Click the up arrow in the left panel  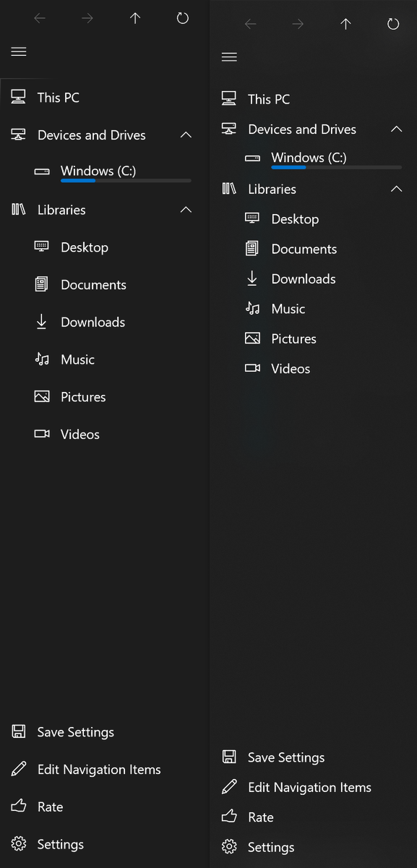(x=135, y=18)
